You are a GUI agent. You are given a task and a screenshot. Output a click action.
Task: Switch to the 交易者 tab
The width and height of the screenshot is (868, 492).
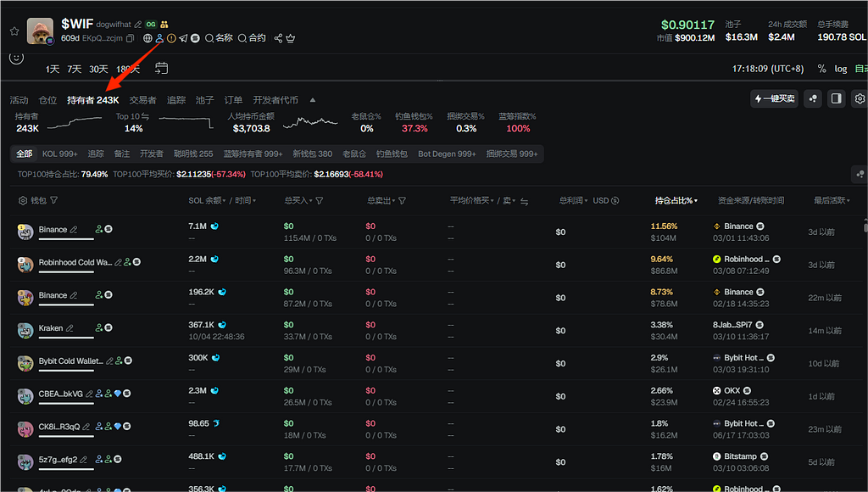pyautogui.click(x=142, y=100)
